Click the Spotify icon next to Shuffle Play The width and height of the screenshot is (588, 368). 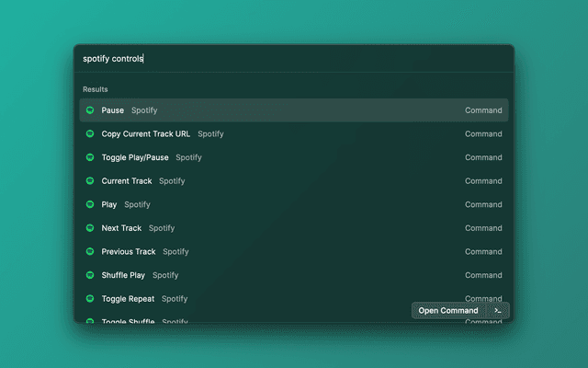click(90, 275)
